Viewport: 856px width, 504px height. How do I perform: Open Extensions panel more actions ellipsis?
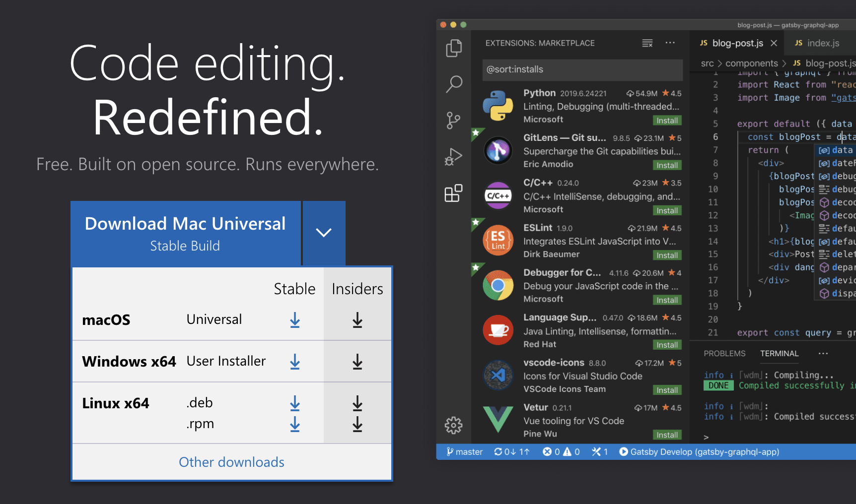point(670,43)
